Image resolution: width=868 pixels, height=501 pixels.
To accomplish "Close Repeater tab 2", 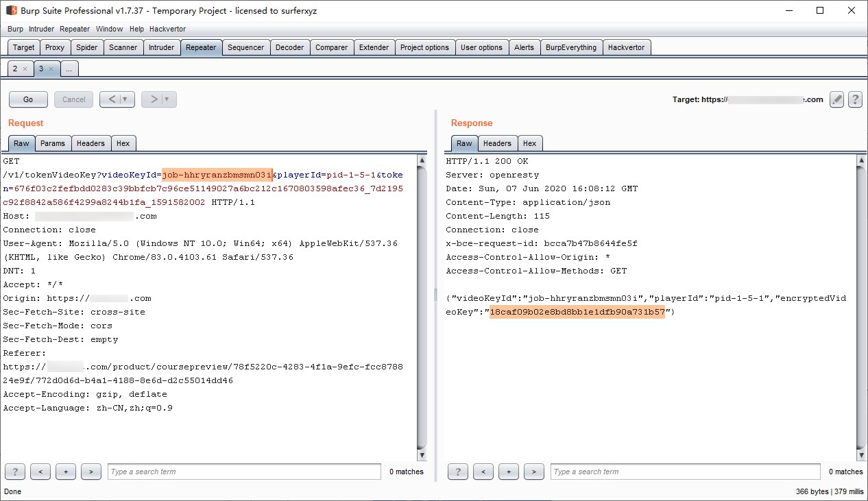I will pos(25,69).
